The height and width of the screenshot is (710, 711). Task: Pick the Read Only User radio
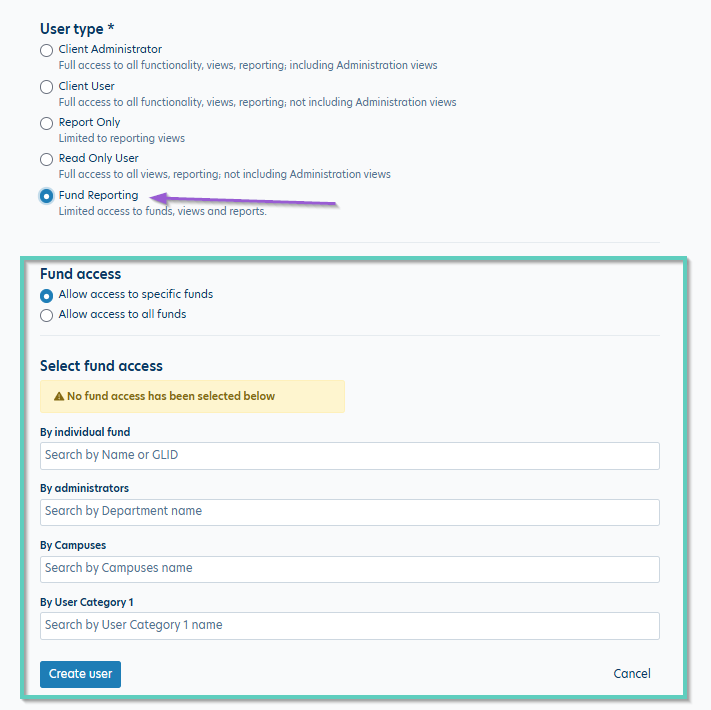[47, 159]
